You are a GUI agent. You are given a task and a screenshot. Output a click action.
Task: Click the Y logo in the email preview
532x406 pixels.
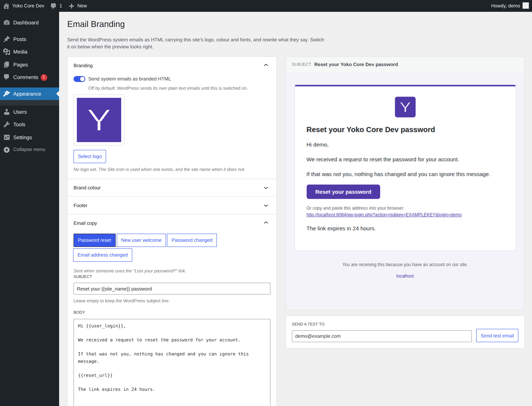(x=405, y=107)
